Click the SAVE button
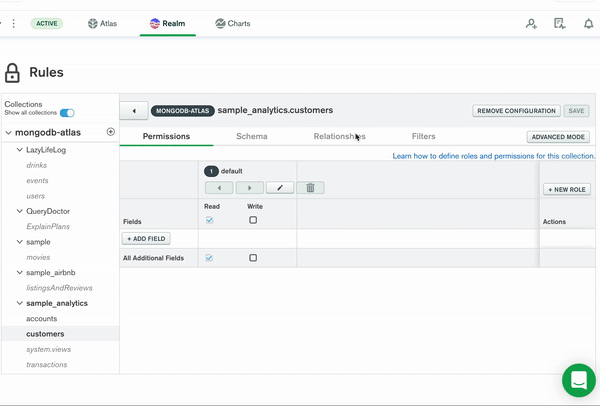Screen dimensions: 600x406 point(576,111)
